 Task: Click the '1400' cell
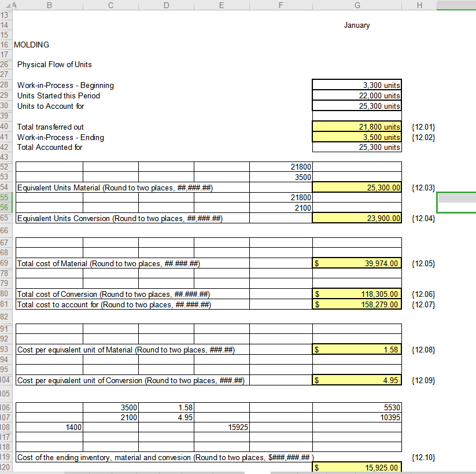click(49, 427)
